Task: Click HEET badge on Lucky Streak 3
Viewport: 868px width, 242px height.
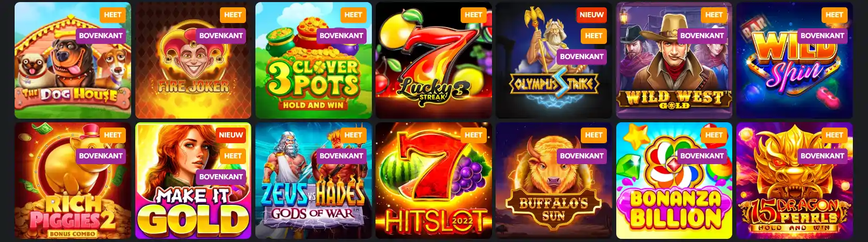Action: (473, 15)
